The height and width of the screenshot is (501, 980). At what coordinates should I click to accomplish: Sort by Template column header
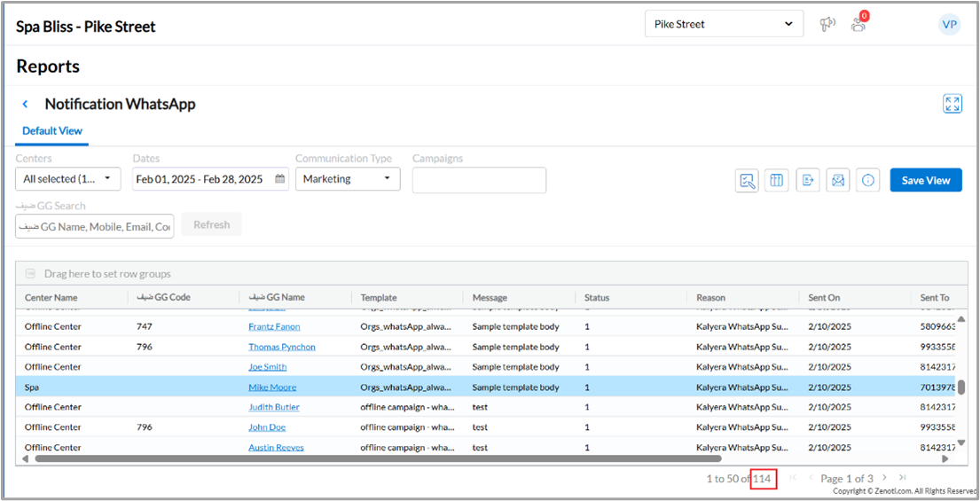pos(379,297)
